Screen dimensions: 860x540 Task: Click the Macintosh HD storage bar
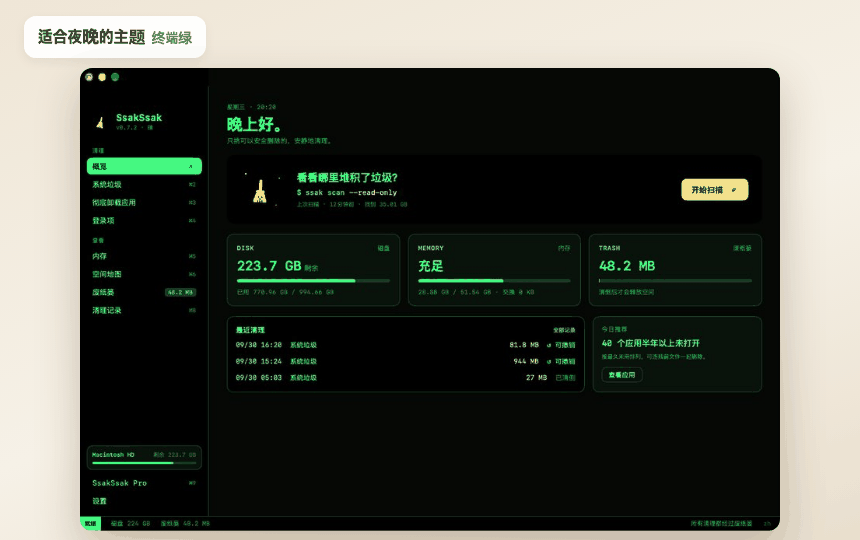[144, 463]
